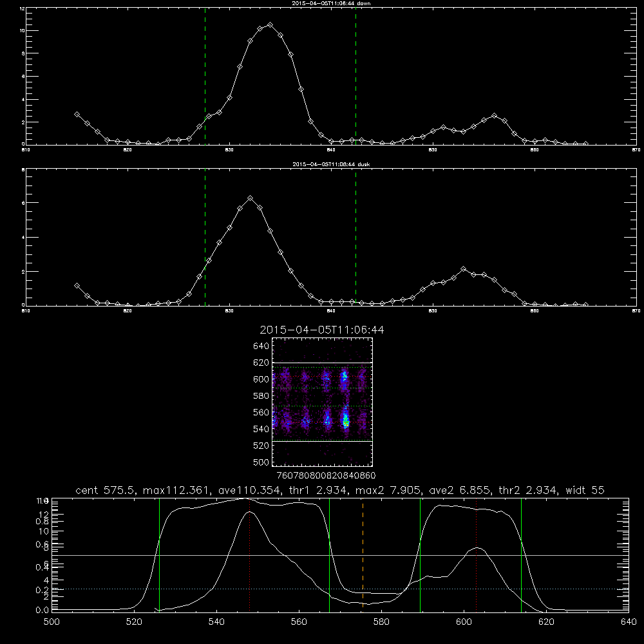Click dusk plot y-axis label '6'
Image resolution: width=644 pixels, height=644 pixels.
pos(23,203)
